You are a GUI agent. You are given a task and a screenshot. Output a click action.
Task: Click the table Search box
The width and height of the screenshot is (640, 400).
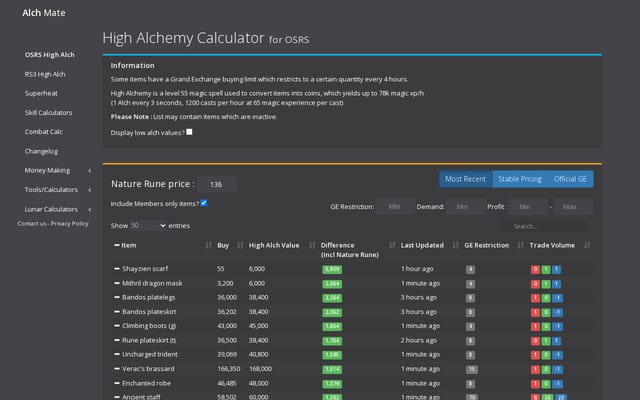point(544,226)
